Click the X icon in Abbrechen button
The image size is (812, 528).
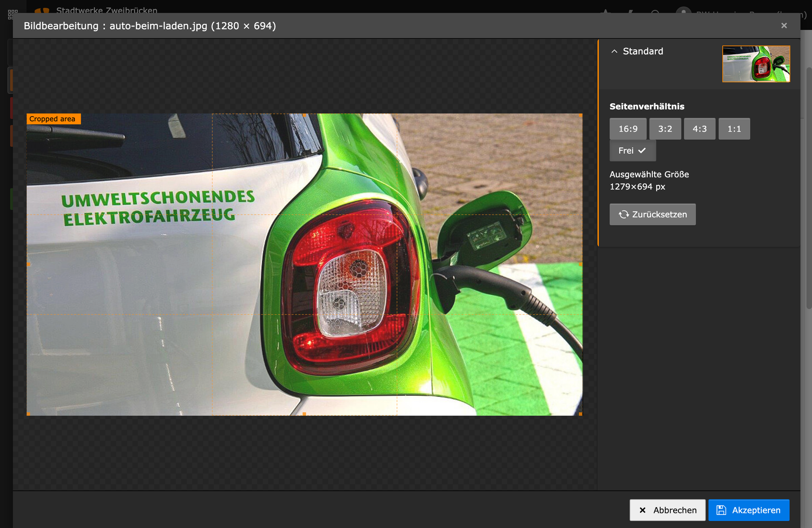pyautogui.click(x=642, y=510)
